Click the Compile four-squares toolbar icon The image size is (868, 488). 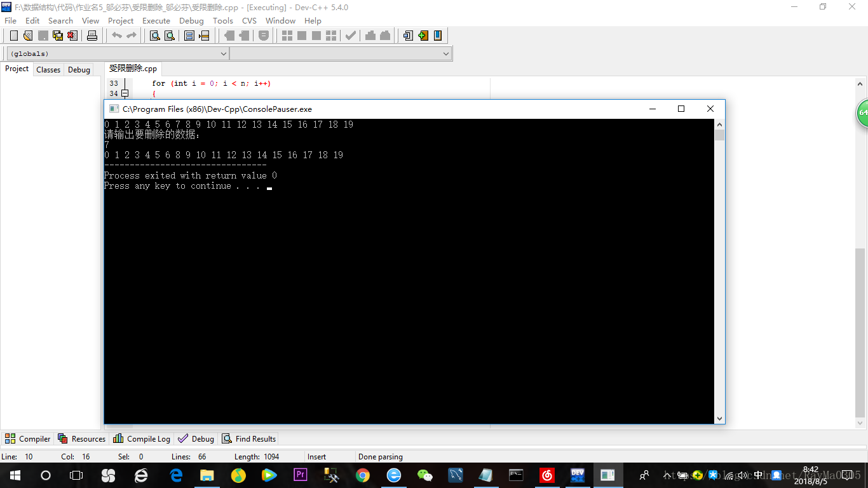(x=287, y=36)
